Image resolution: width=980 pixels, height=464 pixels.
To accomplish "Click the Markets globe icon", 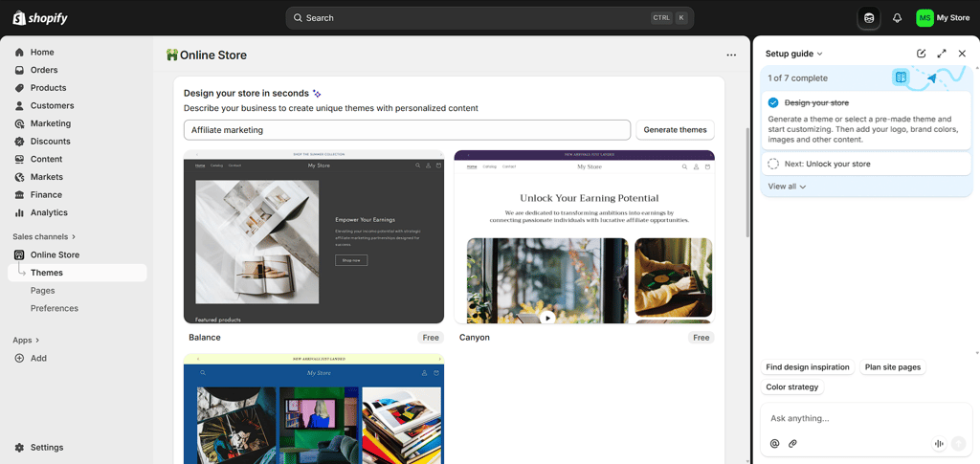I will [x=19, y=177].
